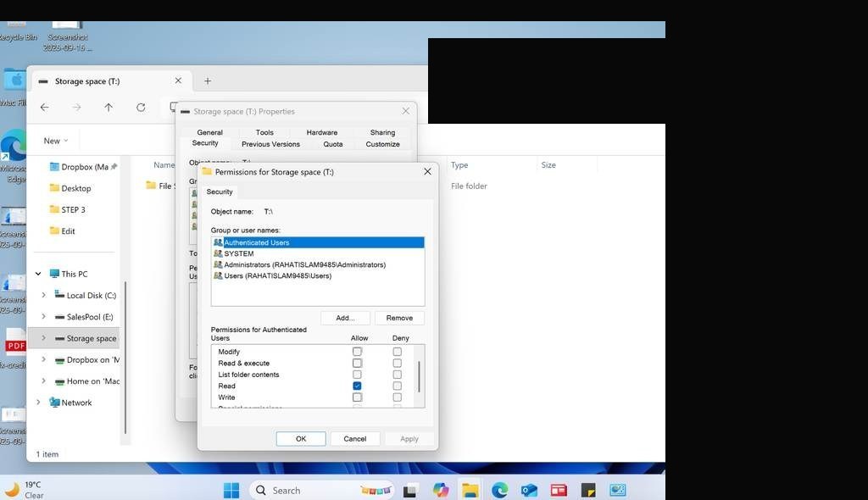Check Deny for Read & execute
868x500 pixels.
click(x=397, y=364)
